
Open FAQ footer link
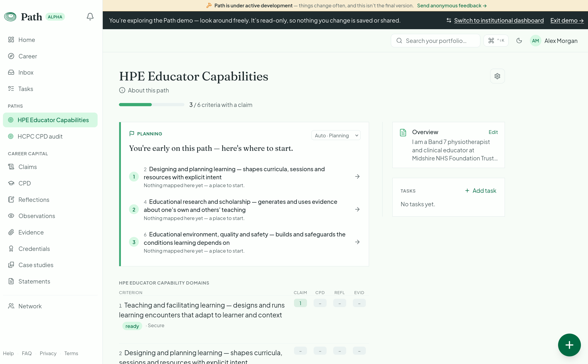[x=27, y=353]
